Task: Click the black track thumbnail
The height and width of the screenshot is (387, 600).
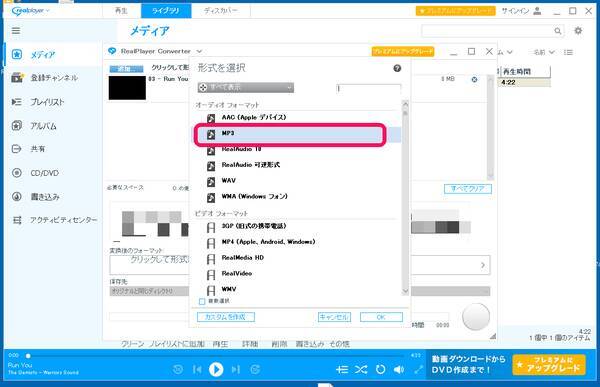Action: click(x=127, y=88)
